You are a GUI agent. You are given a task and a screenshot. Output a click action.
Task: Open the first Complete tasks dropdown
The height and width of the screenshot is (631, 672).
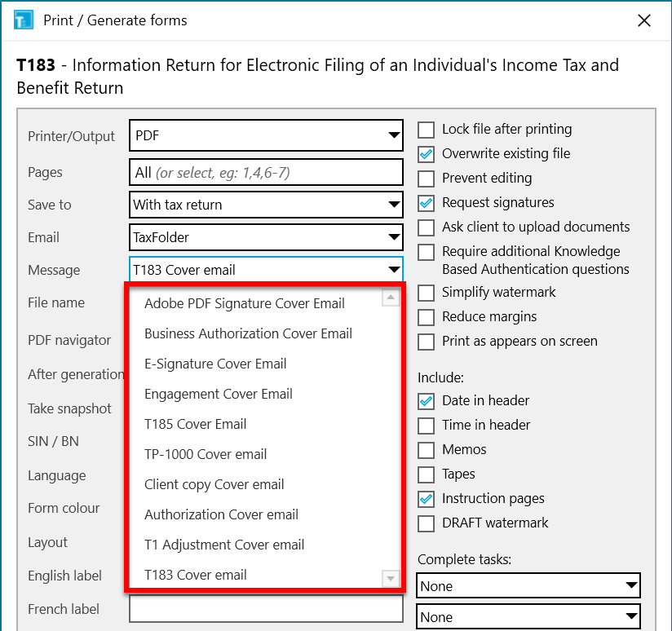630,586
